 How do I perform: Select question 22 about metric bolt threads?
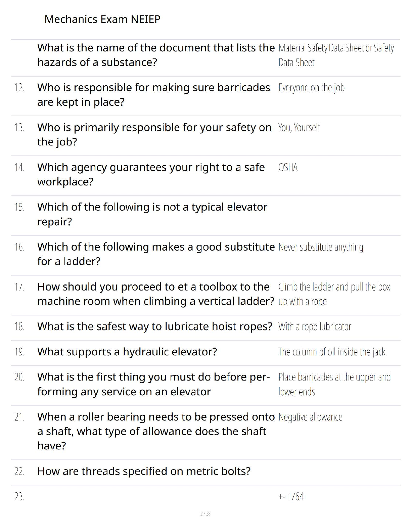tap(144, 471)
